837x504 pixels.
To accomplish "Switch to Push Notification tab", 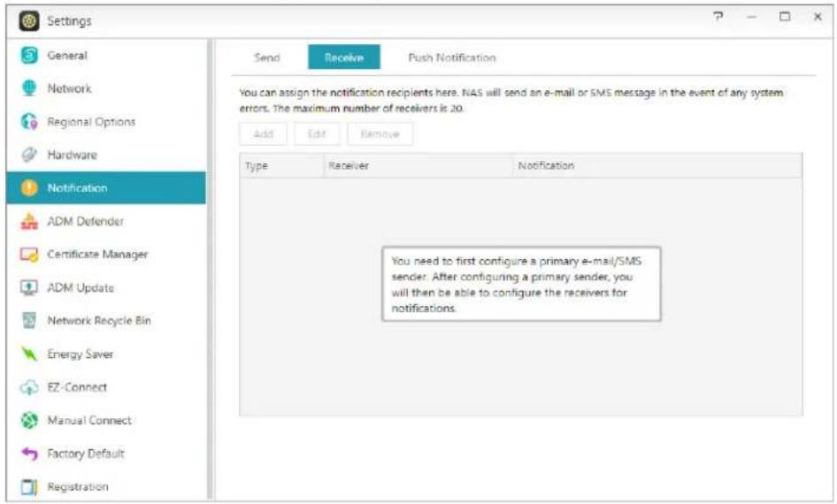I will point(452,57).
